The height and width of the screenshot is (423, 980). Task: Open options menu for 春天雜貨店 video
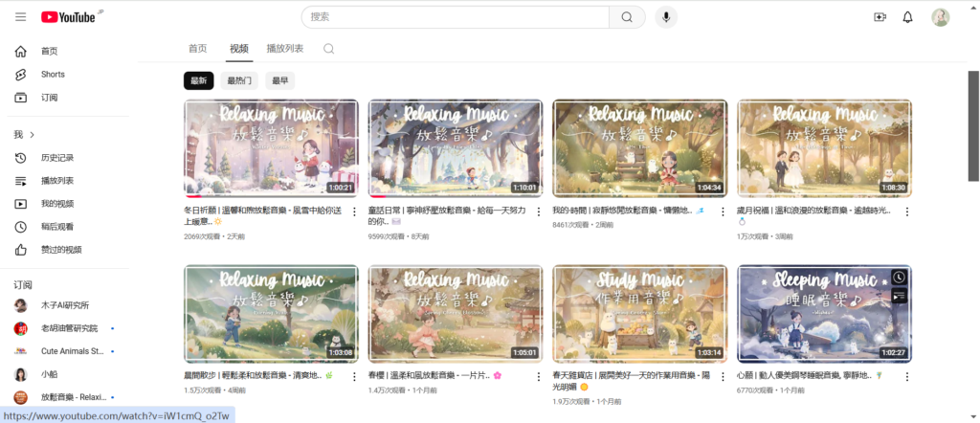724,377
